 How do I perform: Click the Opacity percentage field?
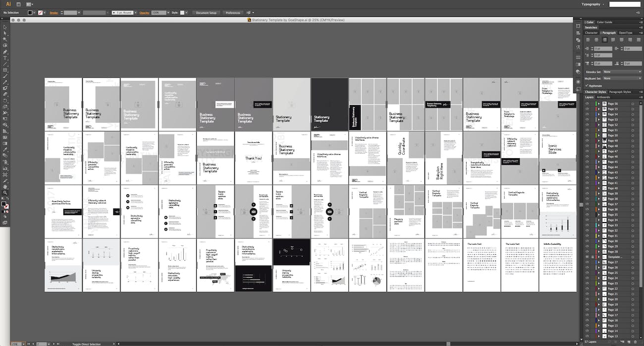point(159,13)
